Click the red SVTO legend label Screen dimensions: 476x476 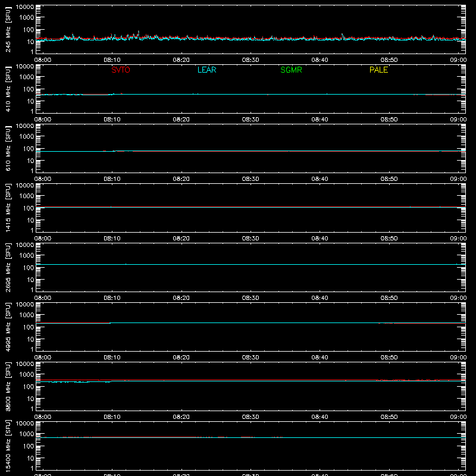tap(121, 70)
